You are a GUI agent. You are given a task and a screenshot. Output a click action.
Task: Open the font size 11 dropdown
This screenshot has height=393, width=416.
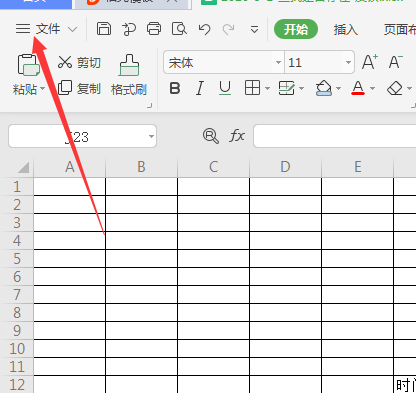pyautogui.click(x=348, y=62)
